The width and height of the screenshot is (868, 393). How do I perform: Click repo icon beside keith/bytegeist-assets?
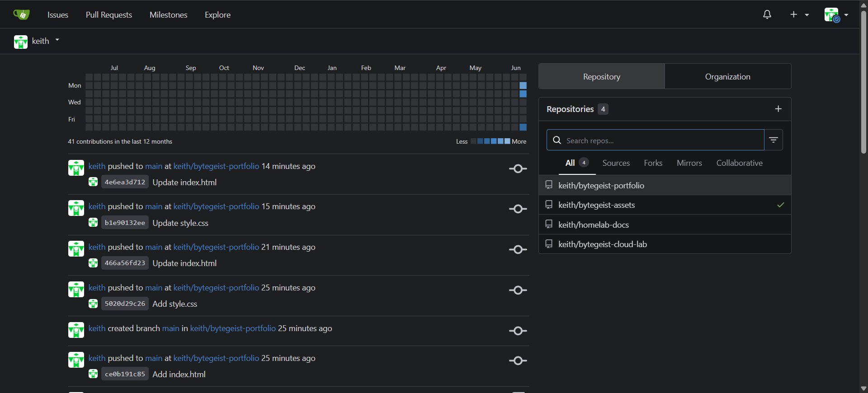[x=549, y=205]
